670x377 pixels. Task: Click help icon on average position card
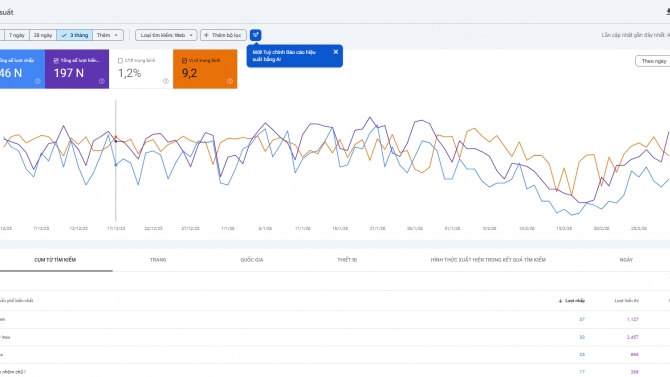[230, 81]
